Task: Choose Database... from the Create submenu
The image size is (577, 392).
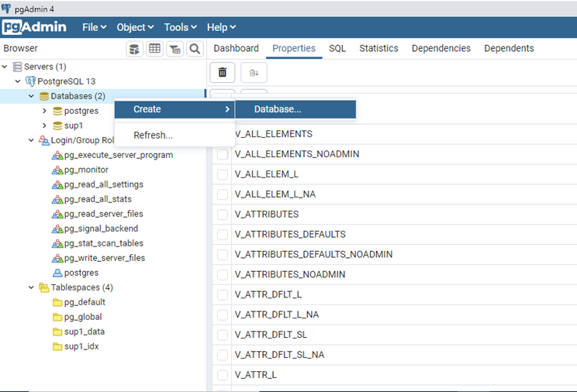Action: [x=278, y=109]
